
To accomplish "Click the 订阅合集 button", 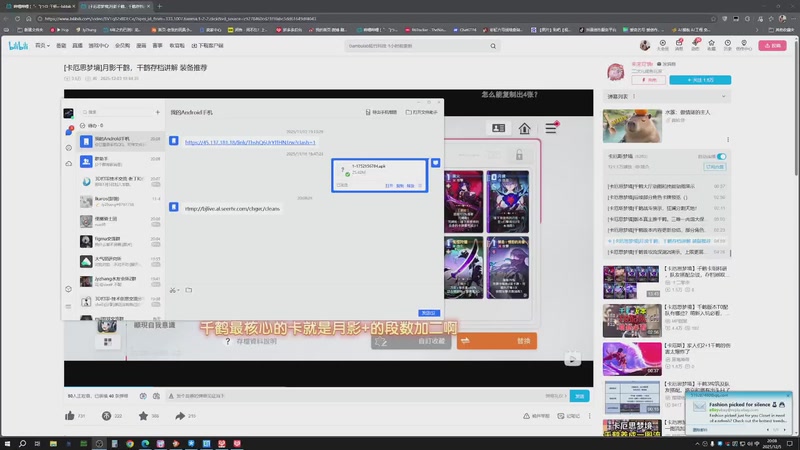I will pos(715,167).
